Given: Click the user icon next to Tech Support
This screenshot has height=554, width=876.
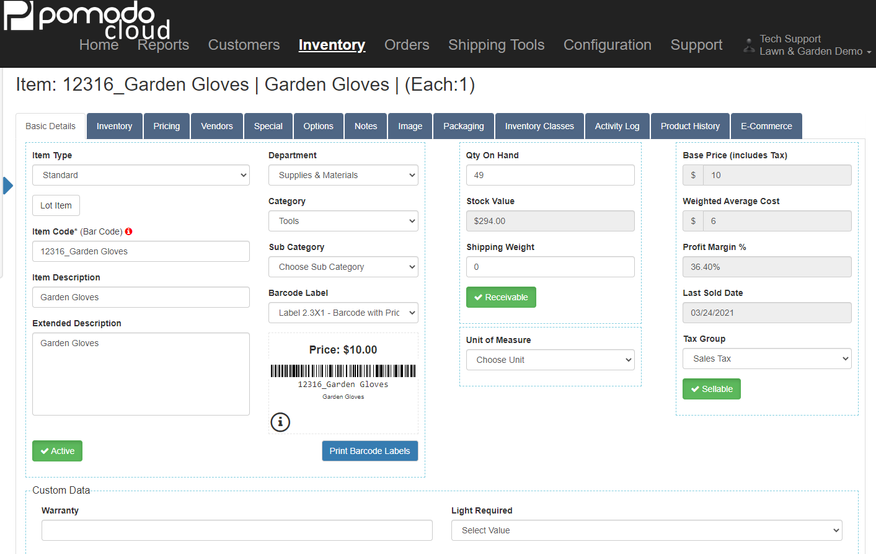Looking at the screenshot, I should (749, 45).
